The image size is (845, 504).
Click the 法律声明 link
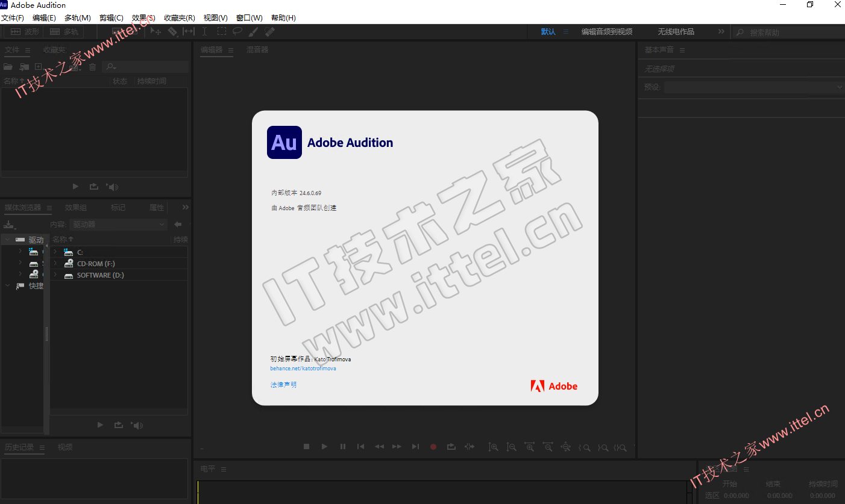tap(283, 384)
